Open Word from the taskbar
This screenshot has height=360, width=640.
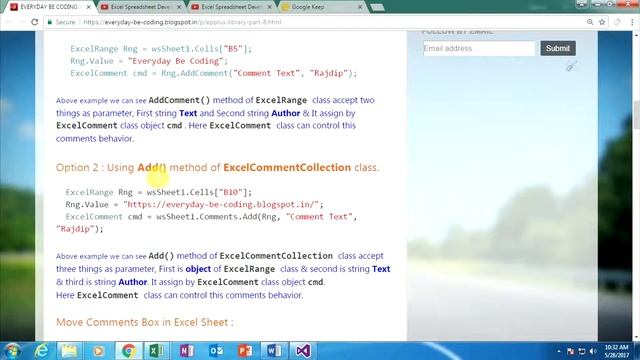pos(273,351)
